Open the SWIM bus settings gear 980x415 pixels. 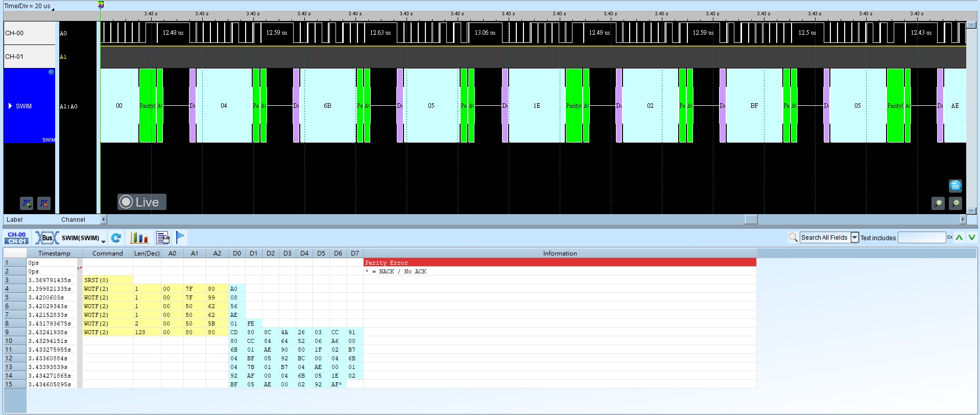click(x=51, y=72)
